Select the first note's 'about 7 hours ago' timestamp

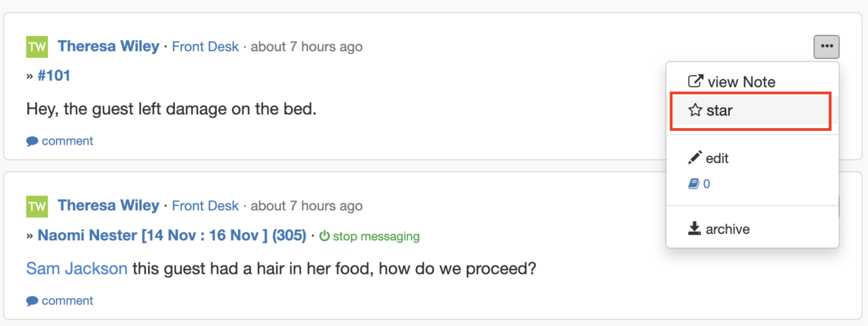pyautogui.click(x=306, y=47)
